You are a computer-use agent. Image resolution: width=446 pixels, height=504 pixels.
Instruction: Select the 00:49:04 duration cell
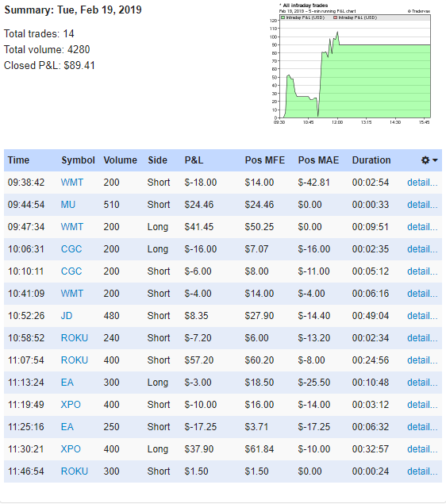tap(371, 315)
